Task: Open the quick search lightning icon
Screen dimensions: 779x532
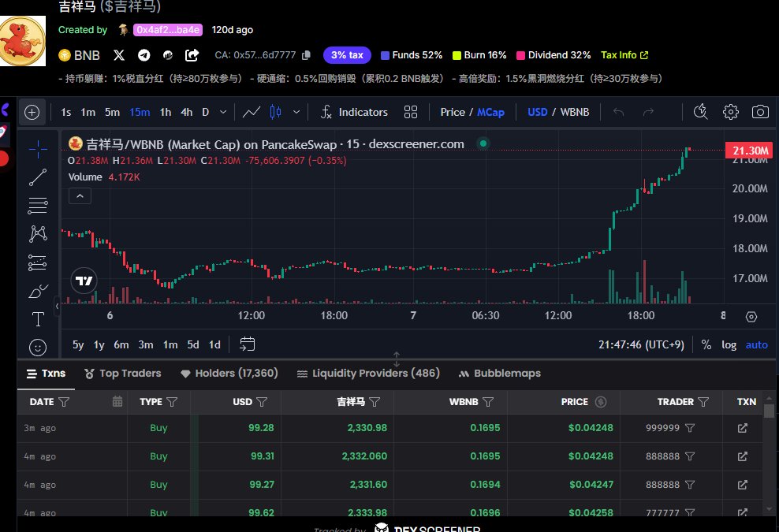Action: pyautogui.click(x=700, y=112)
